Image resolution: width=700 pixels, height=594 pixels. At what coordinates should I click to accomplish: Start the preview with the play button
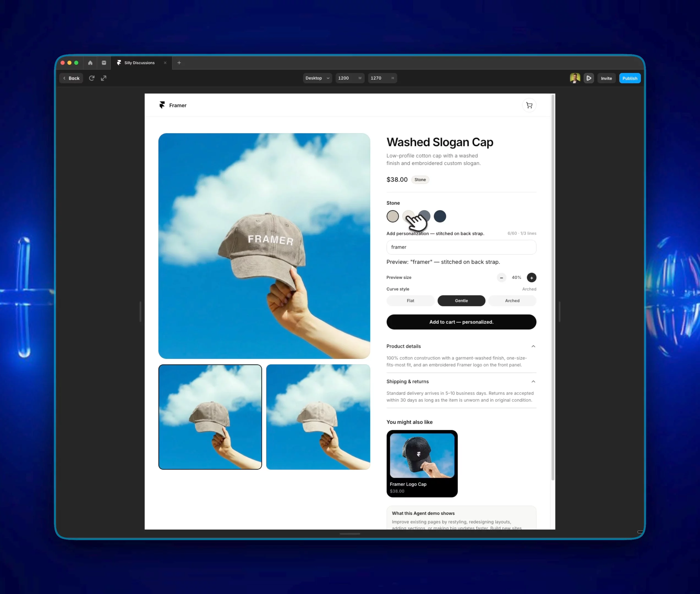click(x=589, y=78)
